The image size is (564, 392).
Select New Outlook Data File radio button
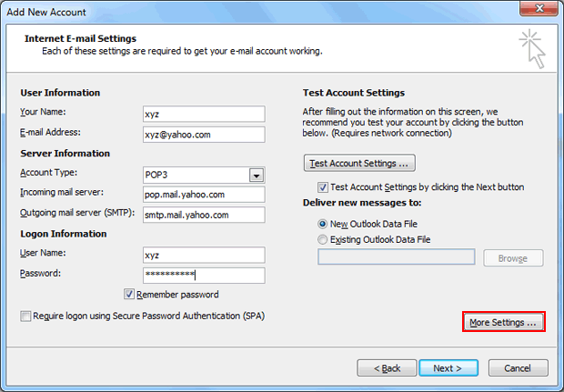(322, 224)
